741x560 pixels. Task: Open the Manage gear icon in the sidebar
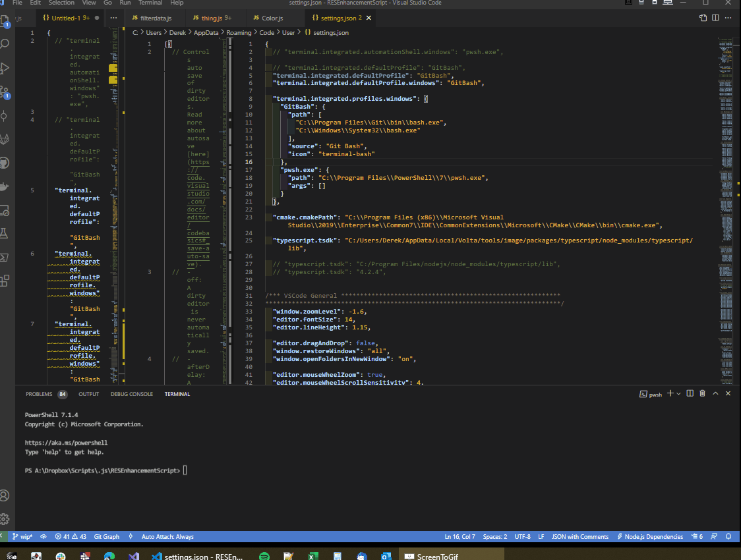pos(7,518)
